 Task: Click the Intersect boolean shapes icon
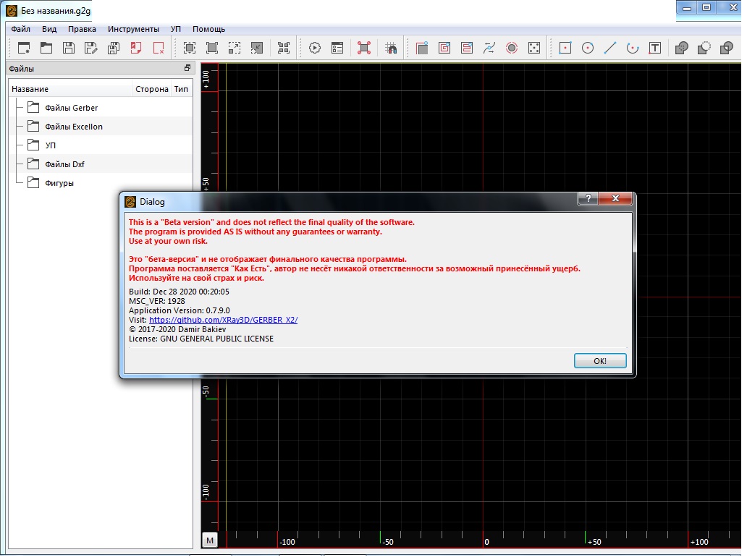tap(727, 48)
